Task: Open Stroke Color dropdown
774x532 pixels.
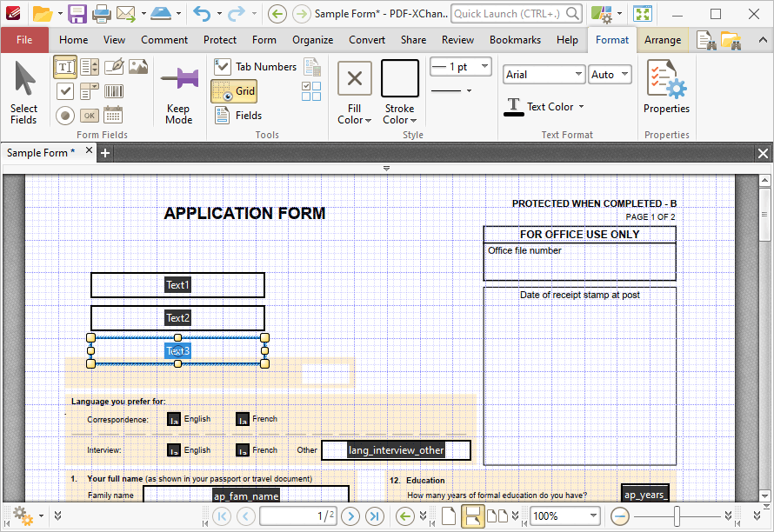Action: click(400, 120)
